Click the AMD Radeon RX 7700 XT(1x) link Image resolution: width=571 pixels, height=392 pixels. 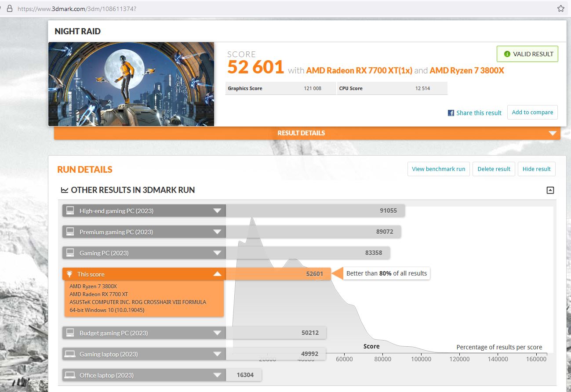pyautogui.click(x=359, y=70)
